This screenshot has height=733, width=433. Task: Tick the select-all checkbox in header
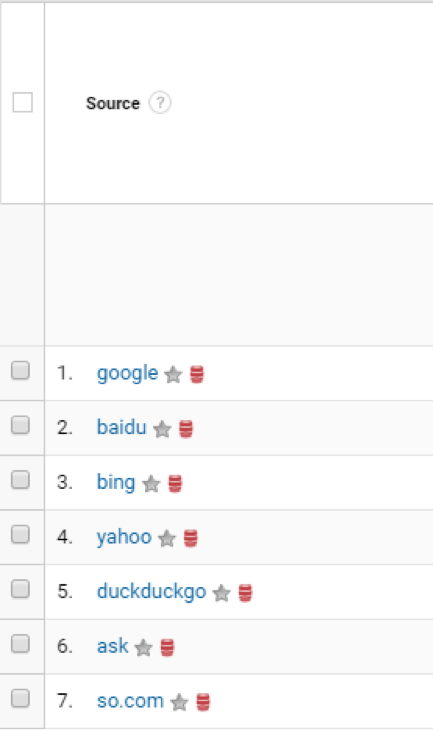22,102
